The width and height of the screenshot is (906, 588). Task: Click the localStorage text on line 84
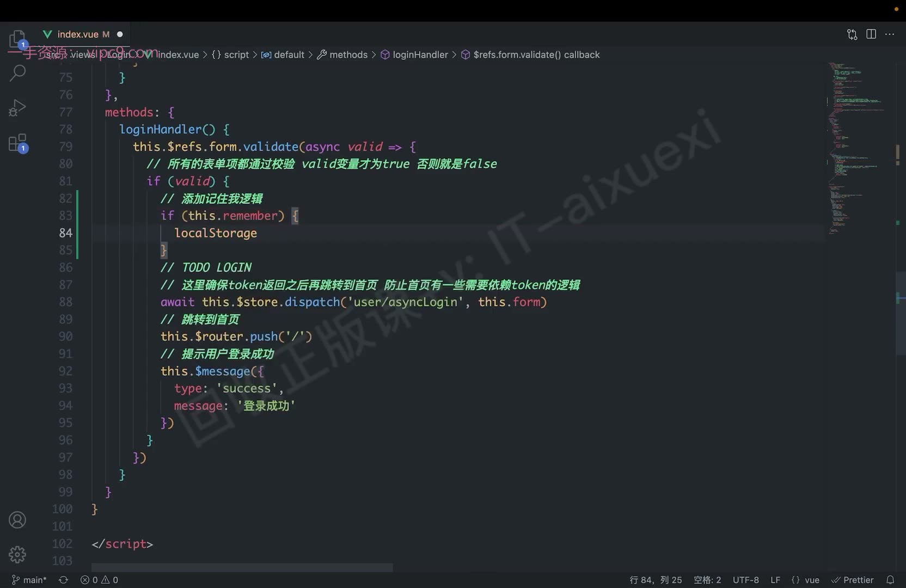pos(216,233)
